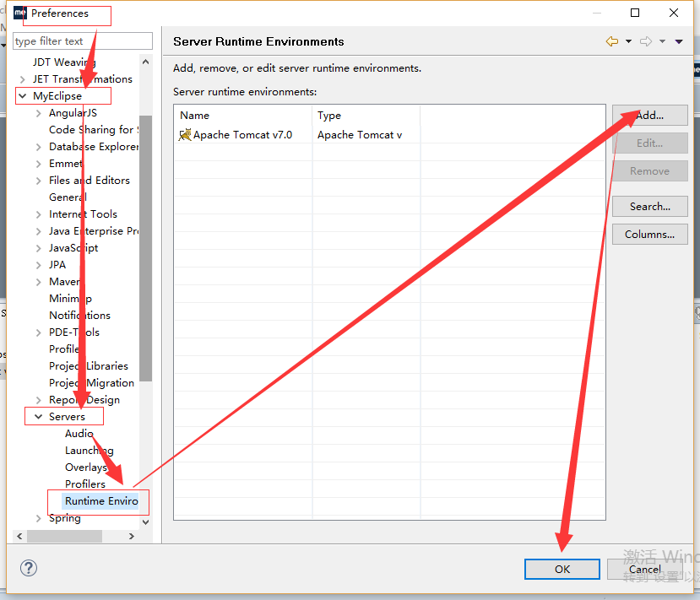Select Audio under Servers
This screenshot has height=600, width=700.
[x=79, y=434]
